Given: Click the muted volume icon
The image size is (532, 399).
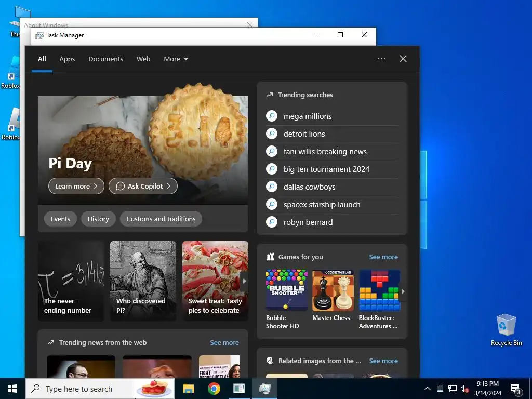Looking at the screenshot, I should (x=464, y=389).
